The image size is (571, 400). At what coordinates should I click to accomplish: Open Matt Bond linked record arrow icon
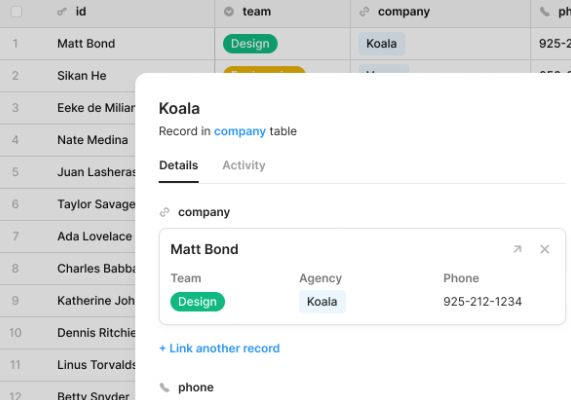pos(517,249)
